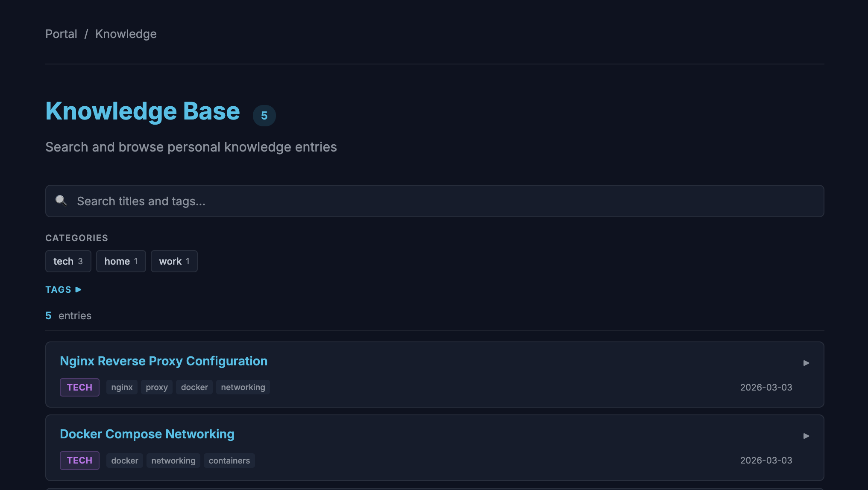
Task: Expand the TAGS section
Action: (x=63, y=289)
